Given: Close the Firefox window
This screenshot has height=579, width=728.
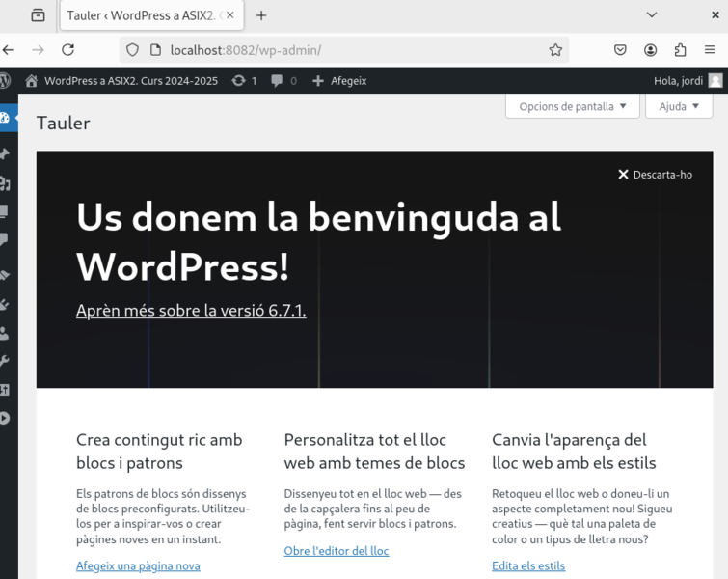Looking at the screenshot, I should (x=715, y=14).
